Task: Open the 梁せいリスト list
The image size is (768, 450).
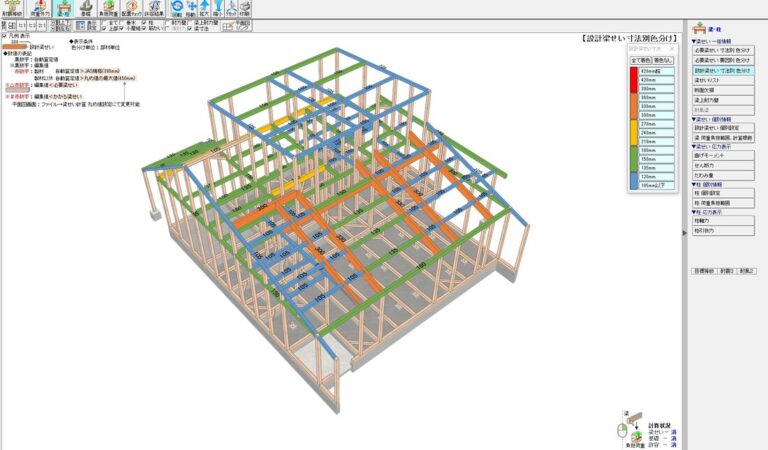Action: click(723, 80)
